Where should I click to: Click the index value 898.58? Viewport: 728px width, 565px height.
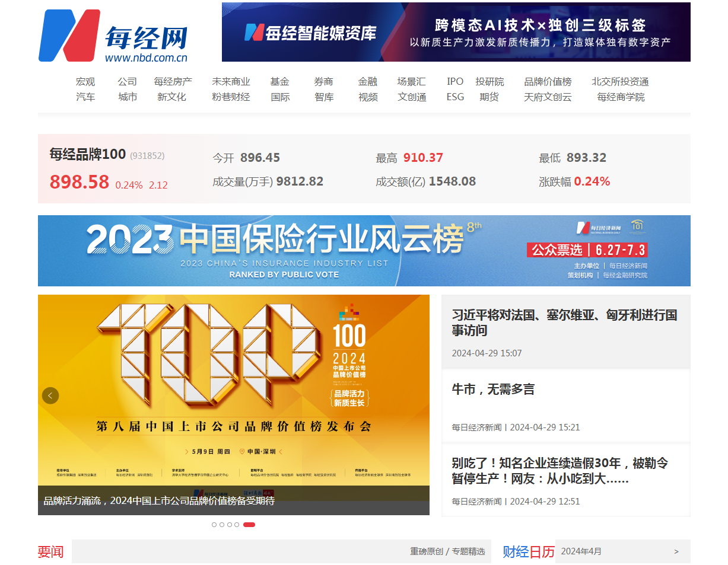(x=80, y=182)
